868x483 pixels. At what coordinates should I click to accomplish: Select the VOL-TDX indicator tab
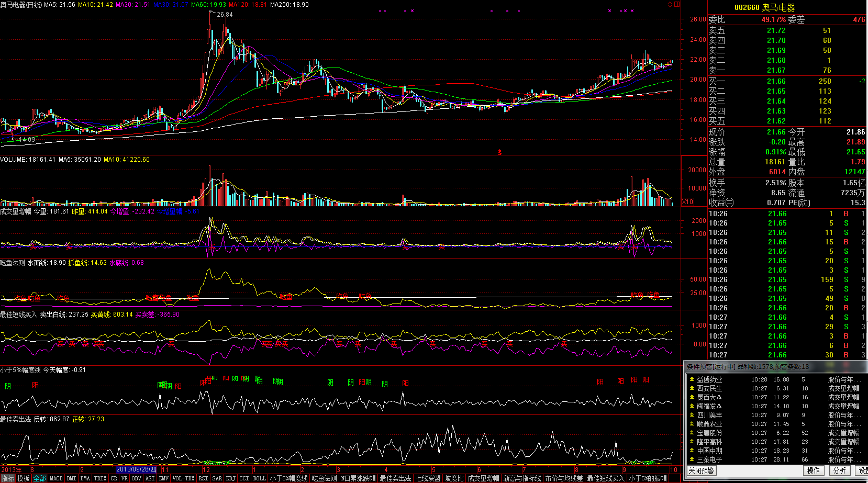(x=183, y=478)
